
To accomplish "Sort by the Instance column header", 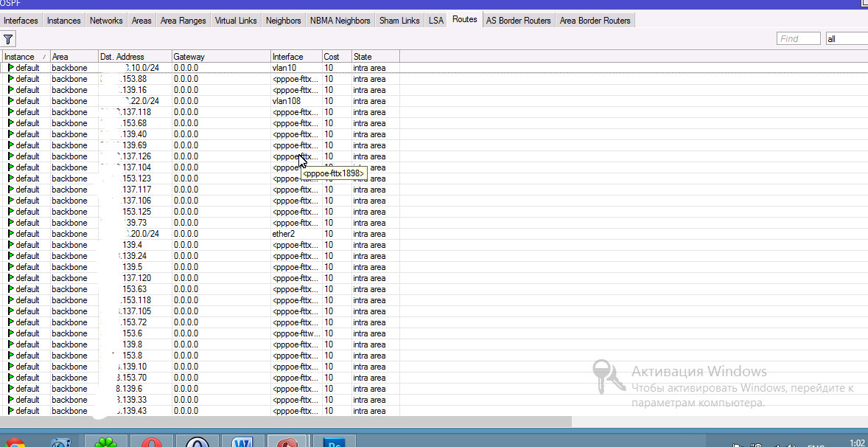I will pos(26,57).
